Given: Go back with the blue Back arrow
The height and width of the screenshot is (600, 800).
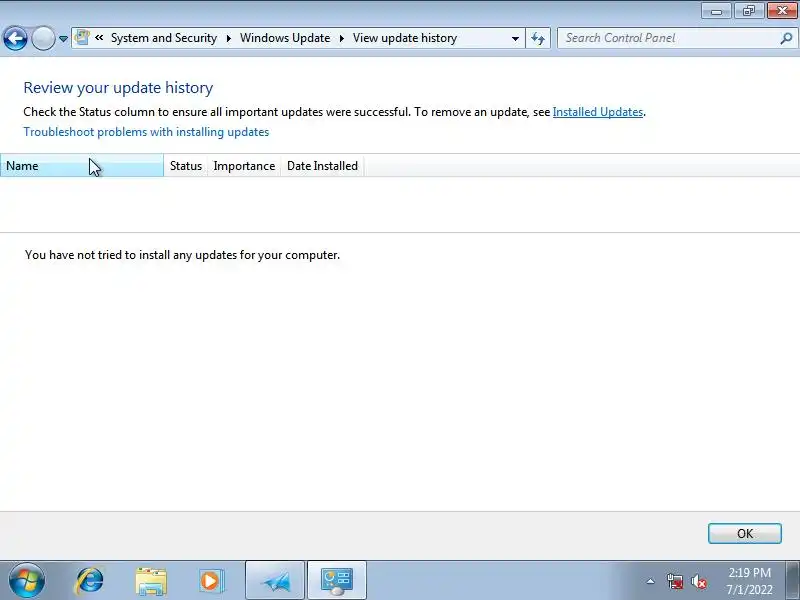Looking at the screenshot, I should [15, 38].
